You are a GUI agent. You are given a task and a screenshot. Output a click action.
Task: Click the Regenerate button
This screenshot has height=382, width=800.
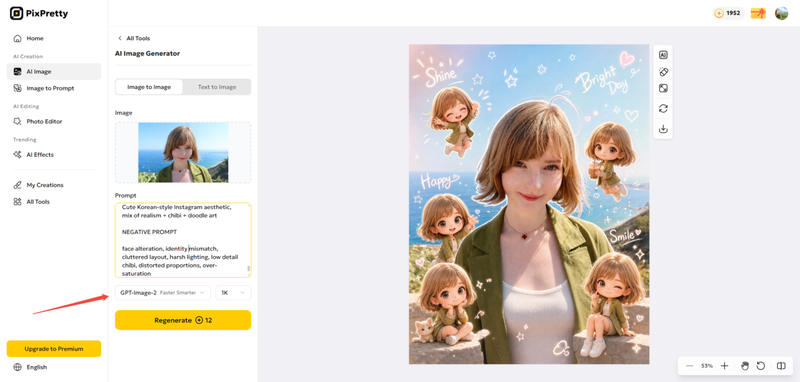click(x=183, y=320)
